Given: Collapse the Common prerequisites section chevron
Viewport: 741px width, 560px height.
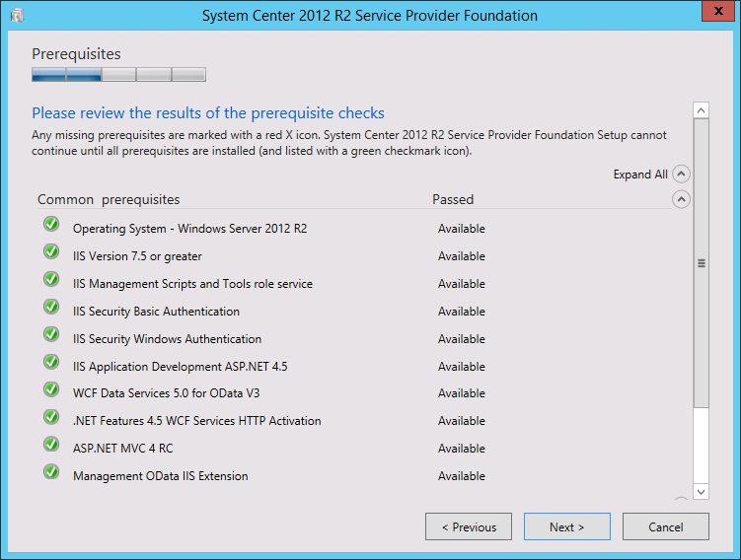Looking at the screenshot, I should (x=681, y=199).
